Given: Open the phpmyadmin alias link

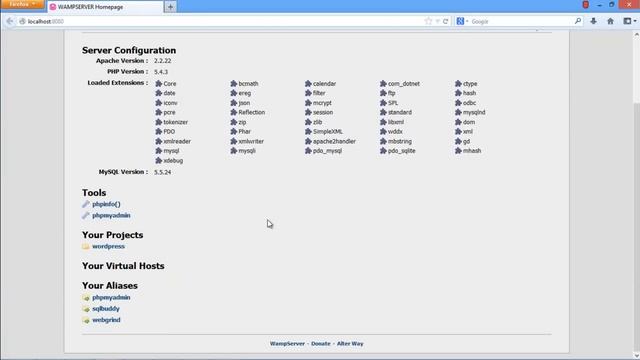Looking at the screenshot, I should pos(111,298).
